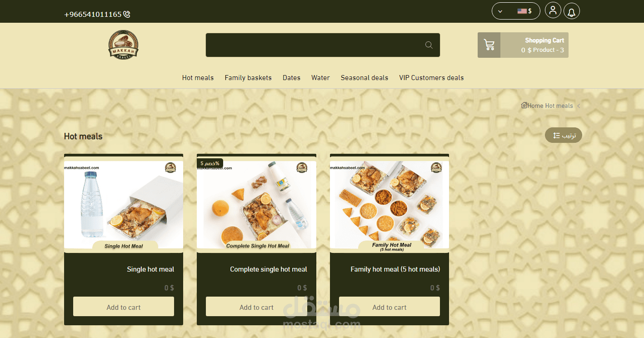Select the Dates category

(291, 78)
